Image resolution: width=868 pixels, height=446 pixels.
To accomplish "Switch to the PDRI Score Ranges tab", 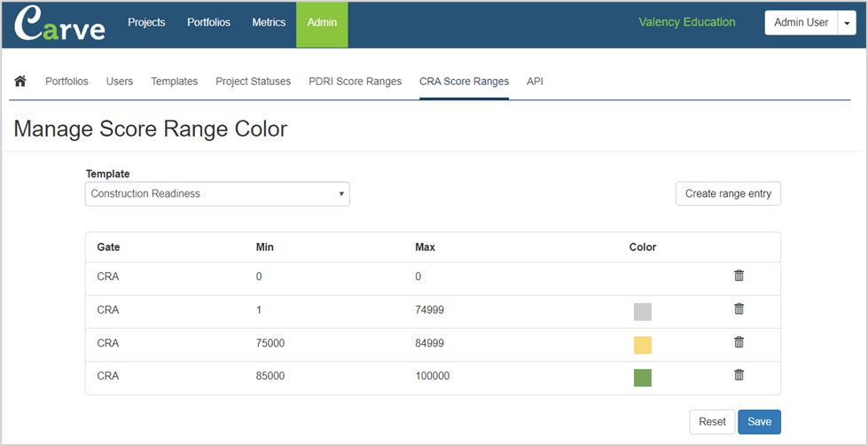I will click(356, 82).
